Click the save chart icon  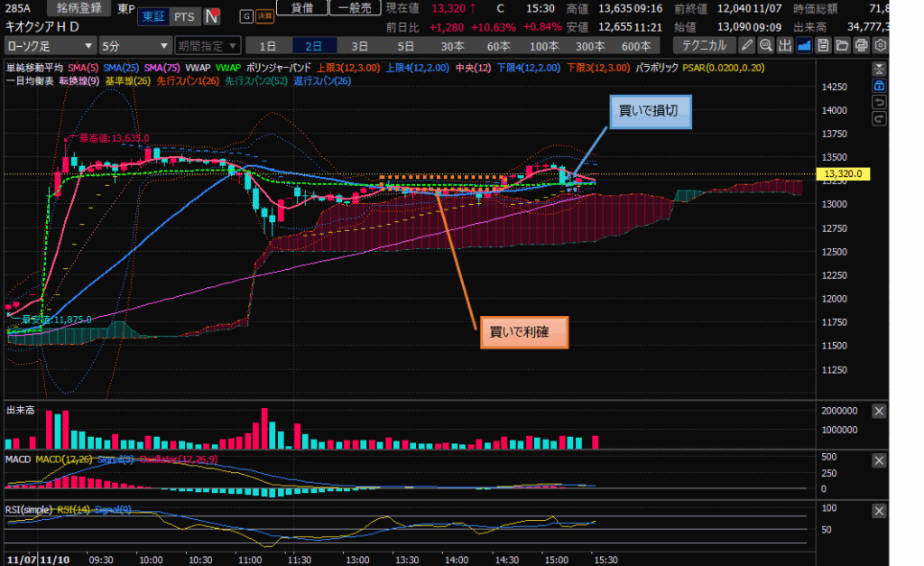[823, 45]
